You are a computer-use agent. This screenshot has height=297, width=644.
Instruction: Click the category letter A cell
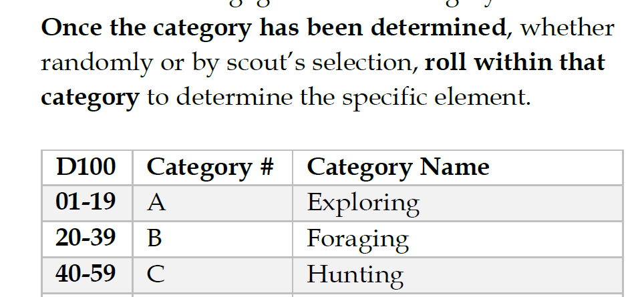point(156,203)
